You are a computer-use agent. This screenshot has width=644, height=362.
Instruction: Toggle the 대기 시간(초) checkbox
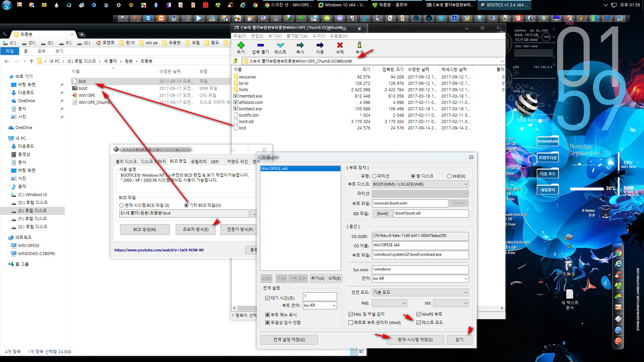point(267,298)
